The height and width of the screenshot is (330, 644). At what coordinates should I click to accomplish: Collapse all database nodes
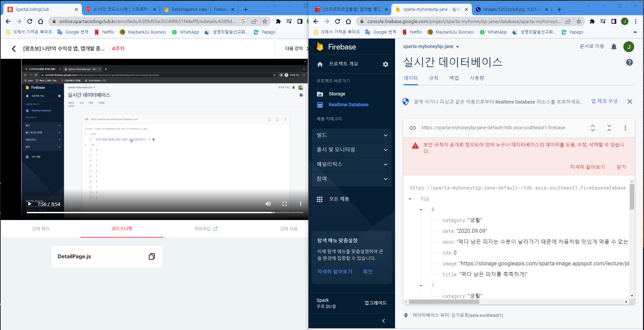[609, 128]
